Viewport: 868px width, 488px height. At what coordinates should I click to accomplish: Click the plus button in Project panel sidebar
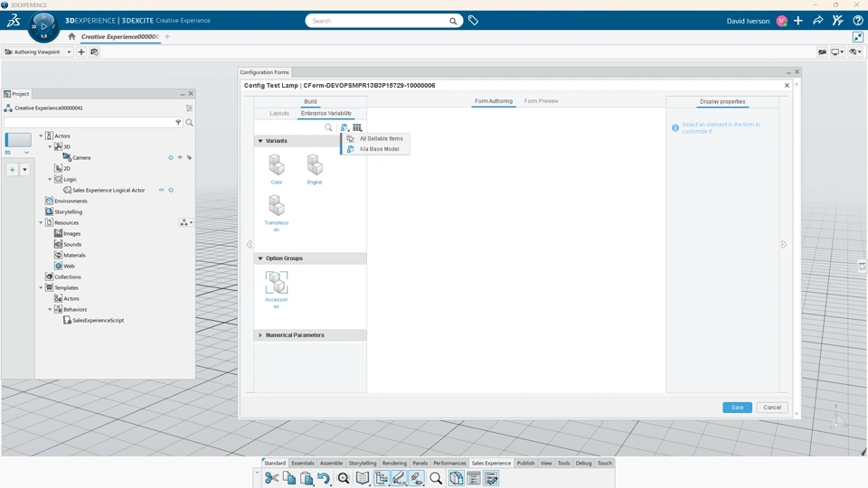pos(12,169)
